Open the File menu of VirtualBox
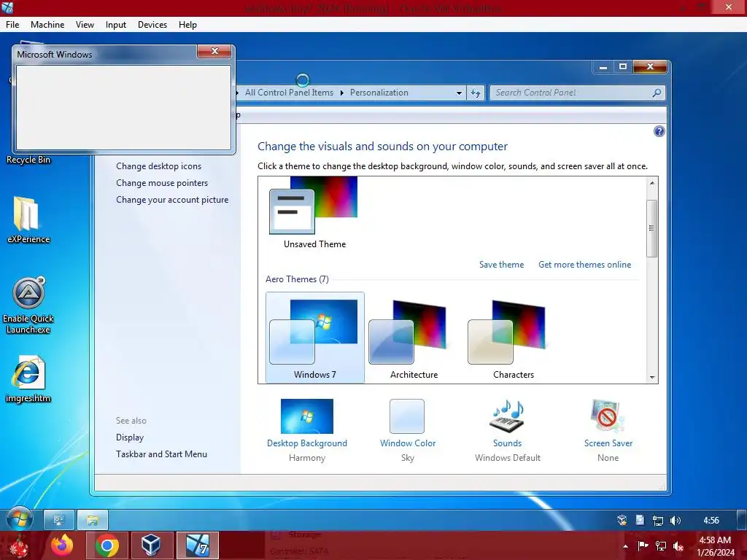 coord(12,25)
